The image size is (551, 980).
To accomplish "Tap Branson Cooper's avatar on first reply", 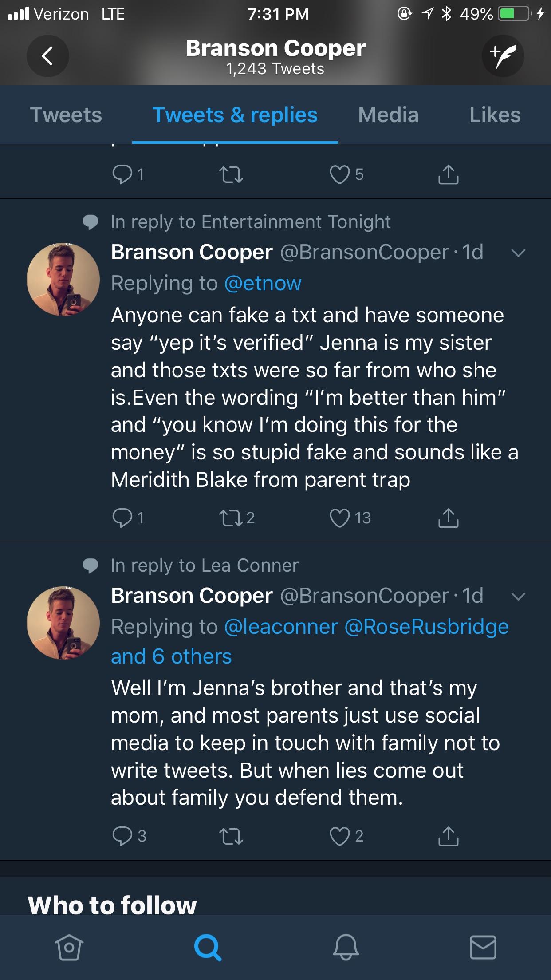I will tap(63, 279).
